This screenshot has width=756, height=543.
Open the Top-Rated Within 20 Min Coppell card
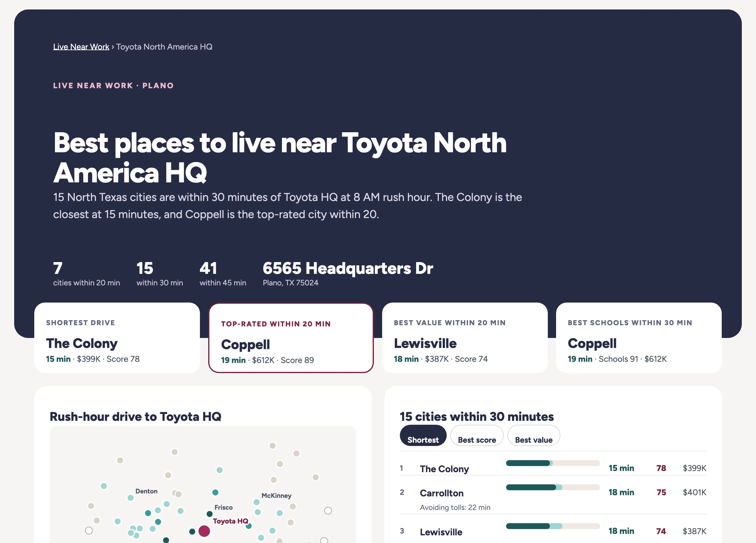[x=291, y=338]
